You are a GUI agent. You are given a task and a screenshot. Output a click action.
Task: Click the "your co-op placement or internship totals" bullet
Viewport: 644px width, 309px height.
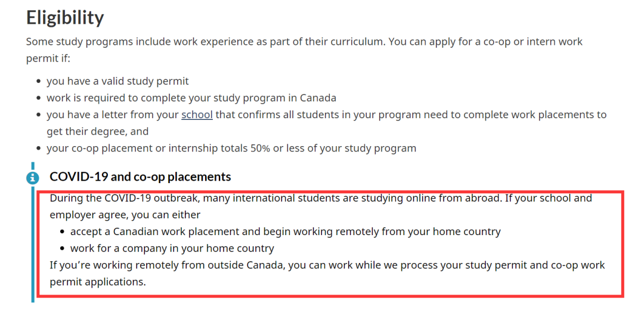(231, 148)
